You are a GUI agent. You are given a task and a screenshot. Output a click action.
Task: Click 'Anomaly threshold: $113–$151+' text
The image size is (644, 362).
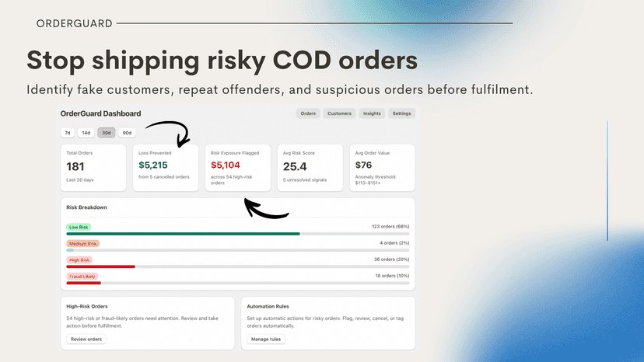click(376, 179)
